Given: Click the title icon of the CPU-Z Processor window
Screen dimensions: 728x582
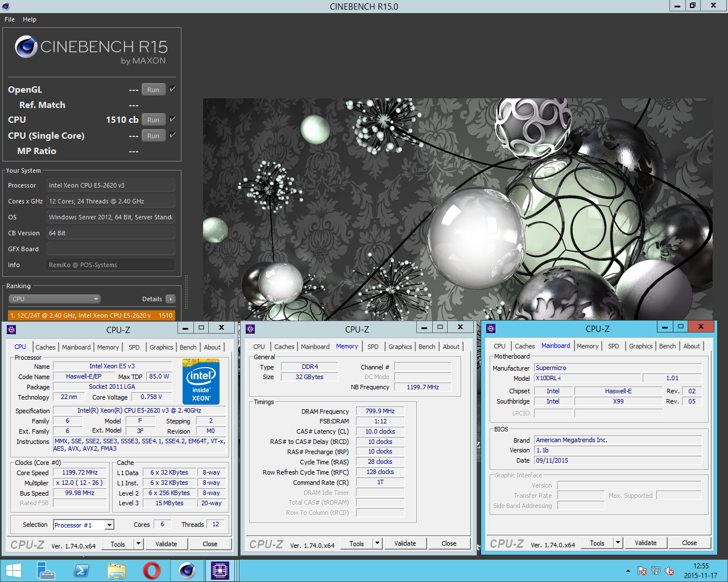Looking at the screenshot, I should tap(11, 329).
